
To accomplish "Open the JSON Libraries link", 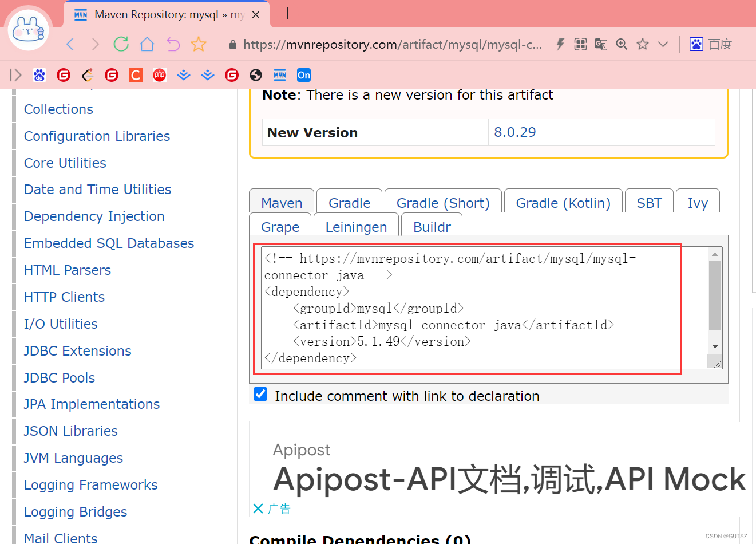I will (x=71, y=431).
